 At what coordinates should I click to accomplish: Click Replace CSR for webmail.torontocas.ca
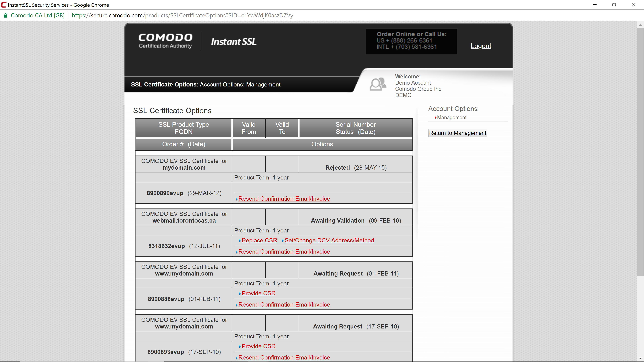pyautogui.click(x=259, y=240)
